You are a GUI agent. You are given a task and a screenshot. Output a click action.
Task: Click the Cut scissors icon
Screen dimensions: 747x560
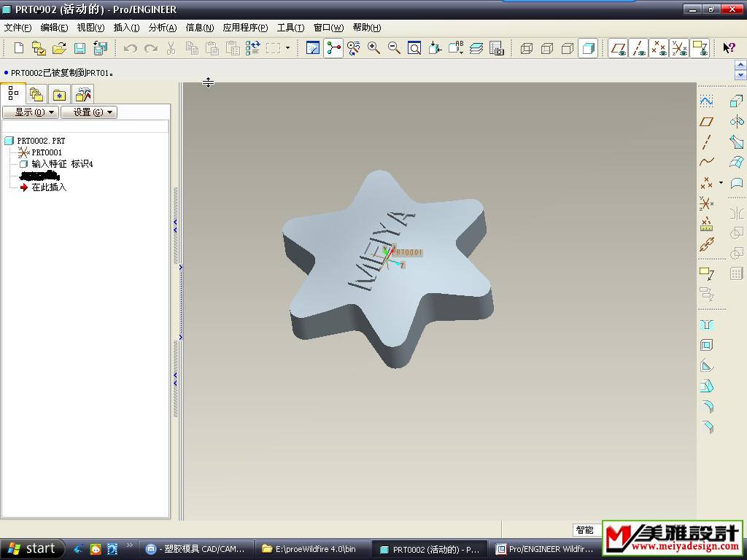click(171, 48)
